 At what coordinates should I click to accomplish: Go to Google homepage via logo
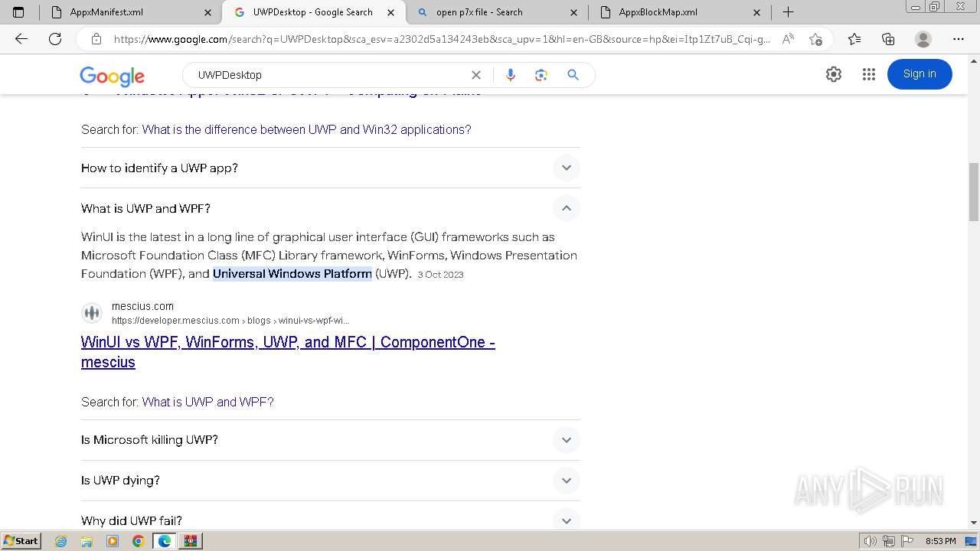[112, 76]
